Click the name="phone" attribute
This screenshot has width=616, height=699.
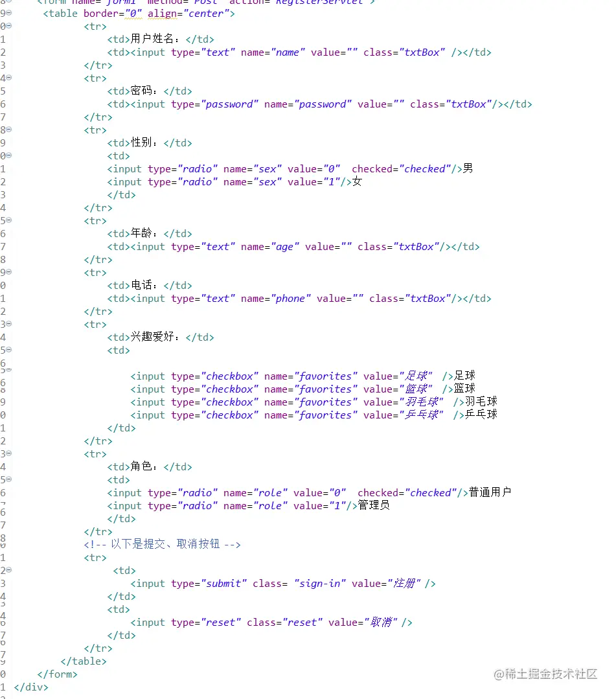[276, 298]
